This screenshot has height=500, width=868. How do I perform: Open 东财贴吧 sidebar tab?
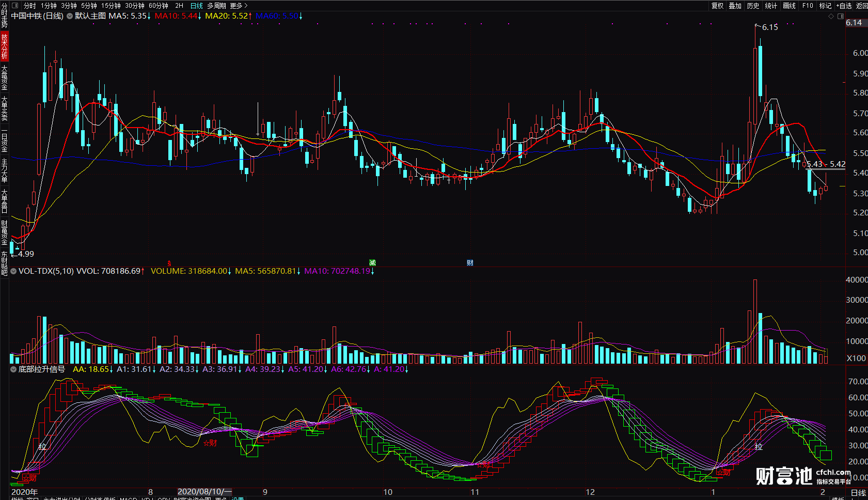click(x=4, y=263)
